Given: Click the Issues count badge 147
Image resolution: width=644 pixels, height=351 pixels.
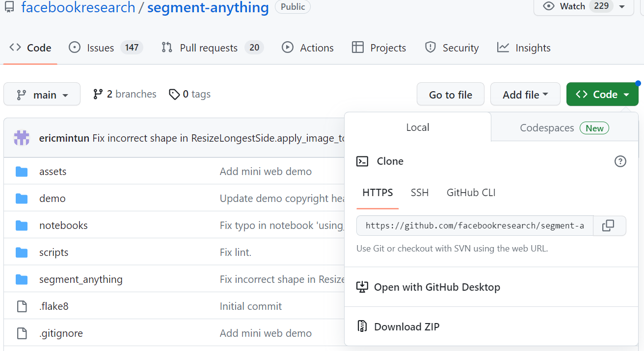Looking at the screenshot, I should click(x=132, y=48).
